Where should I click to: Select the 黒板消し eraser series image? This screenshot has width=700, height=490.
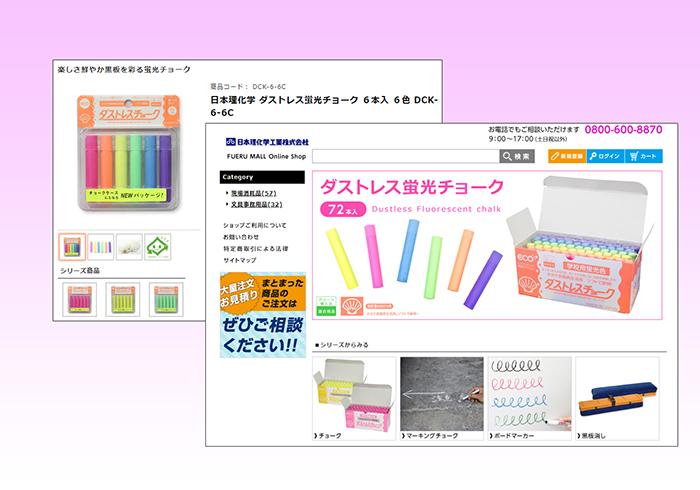tap(617, 393)
